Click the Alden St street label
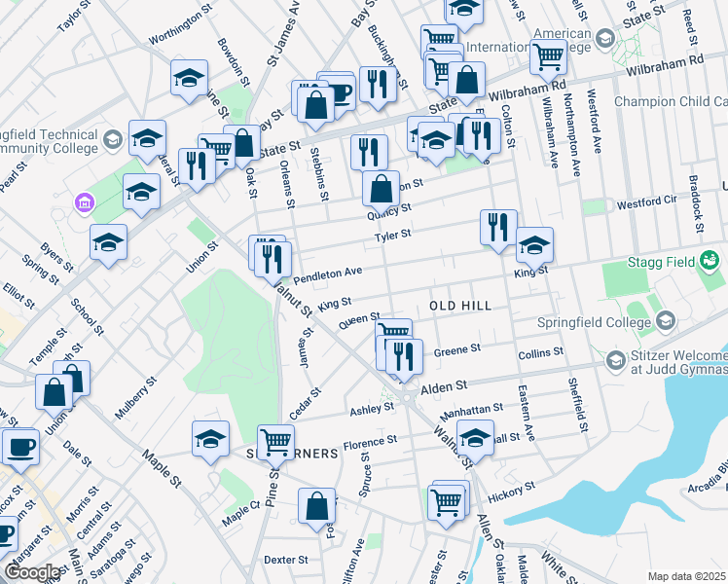Screen dimensions: 728x584 (x=444, y=387)
